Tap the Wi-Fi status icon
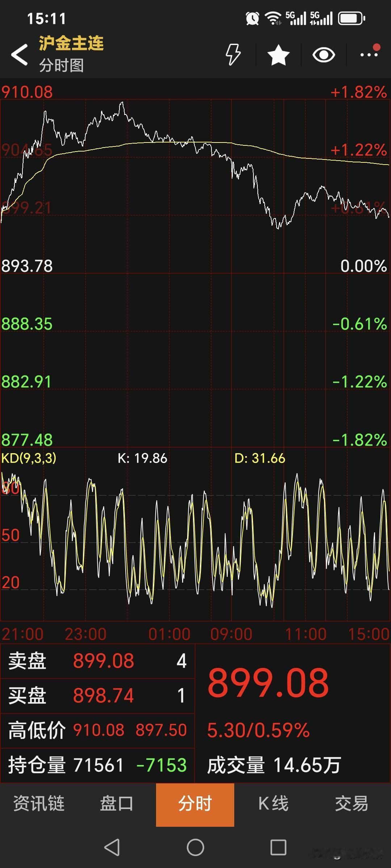 [x=273, y=18]
